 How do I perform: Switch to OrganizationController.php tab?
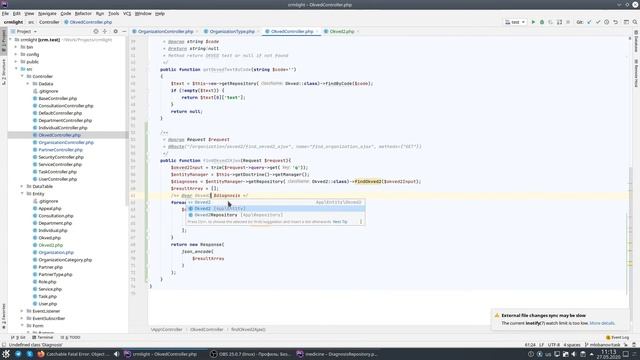click(x=165, y=31)
